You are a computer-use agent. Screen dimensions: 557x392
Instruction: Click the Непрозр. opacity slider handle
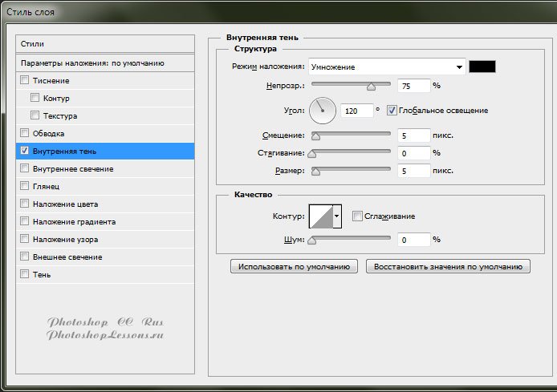point(371,86)
